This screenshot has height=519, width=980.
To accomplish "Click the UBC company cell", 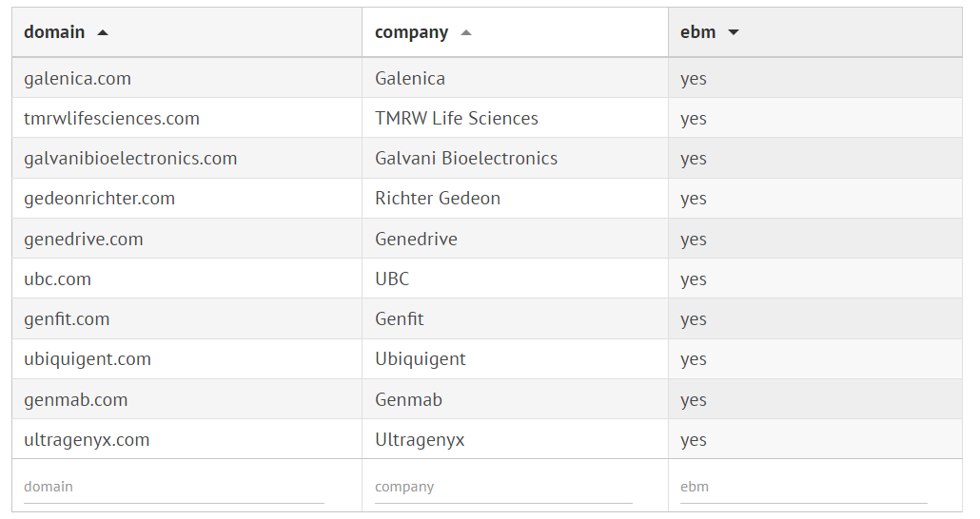I will 392,279.
